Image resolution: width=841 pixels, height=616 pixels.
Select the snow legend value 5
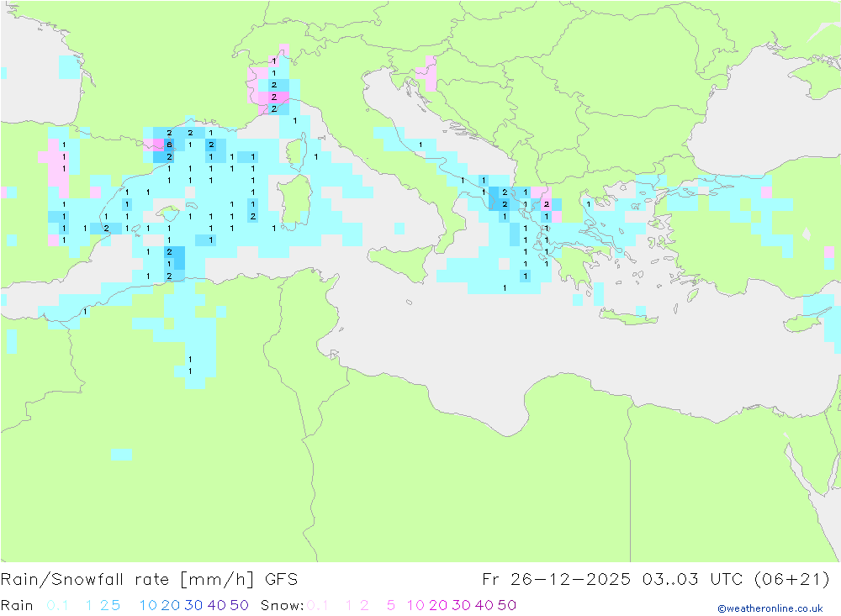point(391,605)
